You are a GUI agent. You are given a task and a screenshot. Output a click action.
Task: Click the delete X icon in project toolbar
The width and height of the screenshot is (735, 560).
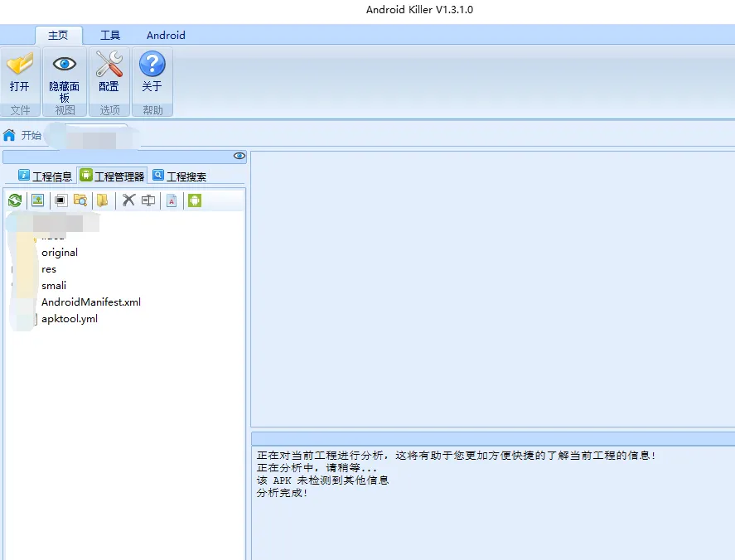[128, 200]
